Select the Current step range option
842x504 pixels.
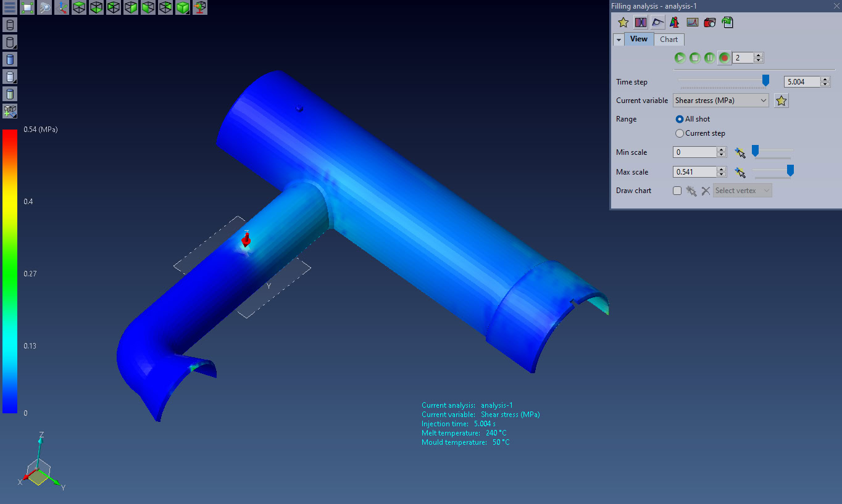pos(680,133)
